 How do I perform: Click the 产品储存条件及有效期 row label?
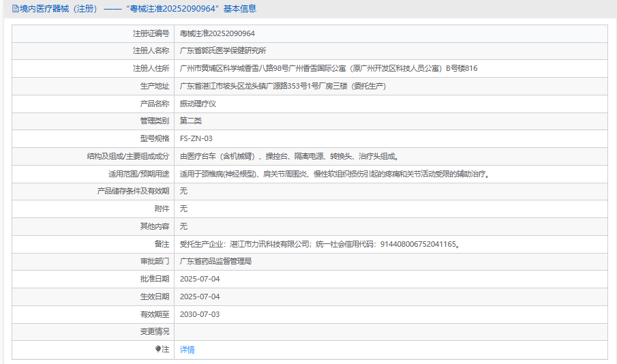(133, 192)
